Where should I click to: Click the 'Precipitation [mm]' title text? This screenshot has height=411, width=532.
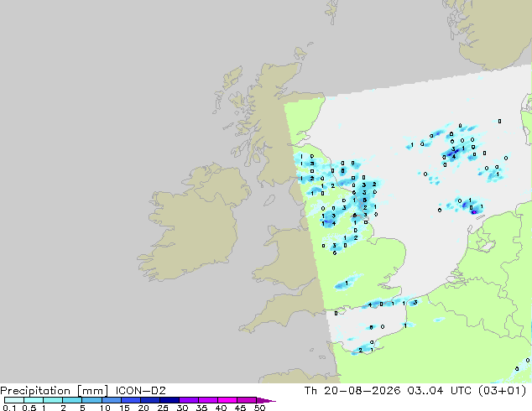[55, 391]
